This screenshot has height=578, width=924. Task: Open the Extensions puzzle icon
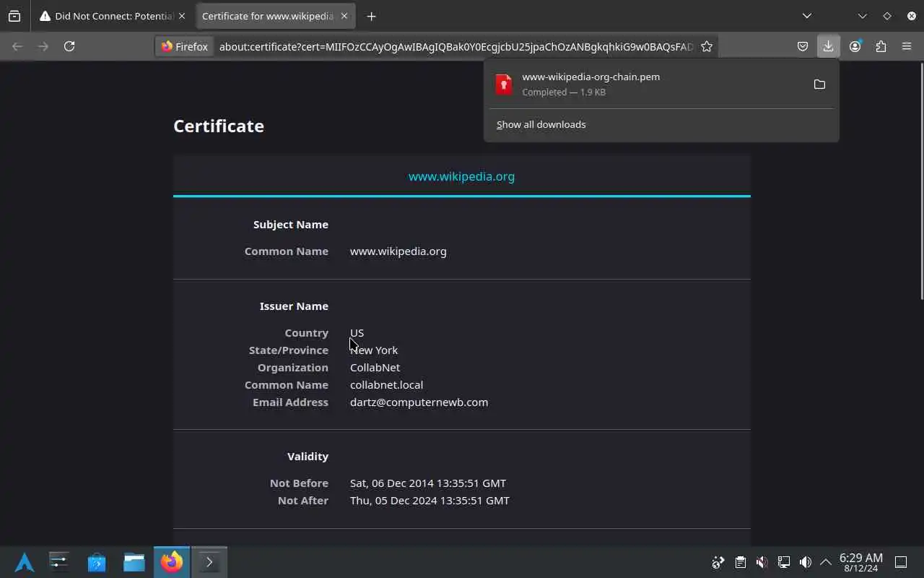(881, 46)
